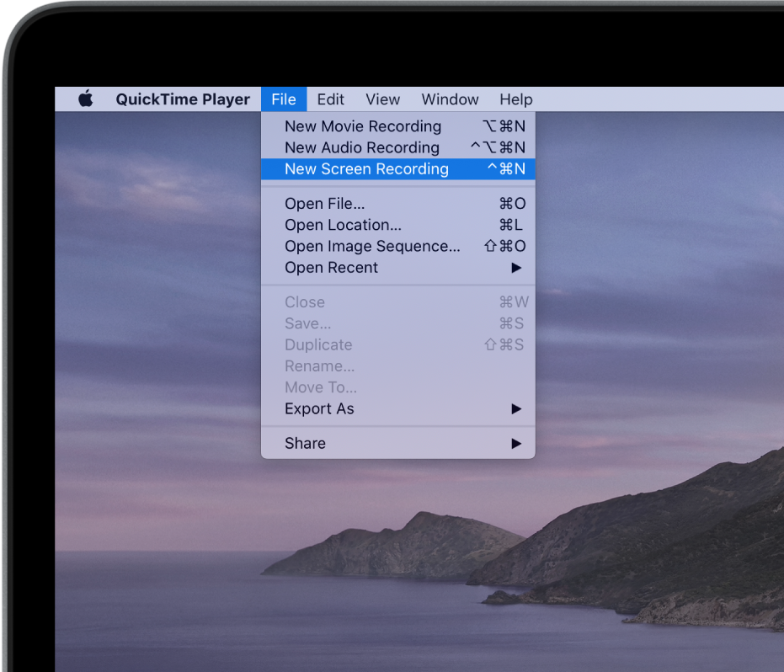Click the Export As submenu arrow

coord(516,409)
